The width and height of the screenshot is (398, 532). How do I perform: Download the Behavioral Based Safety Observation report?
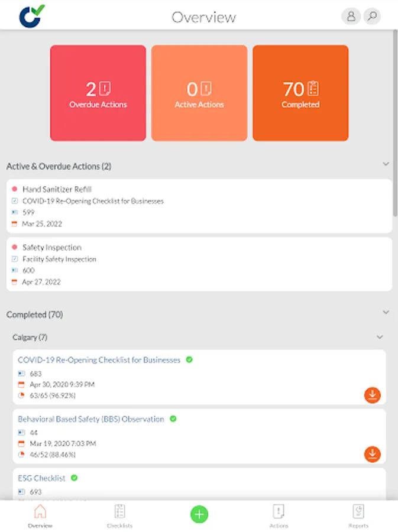372,454
